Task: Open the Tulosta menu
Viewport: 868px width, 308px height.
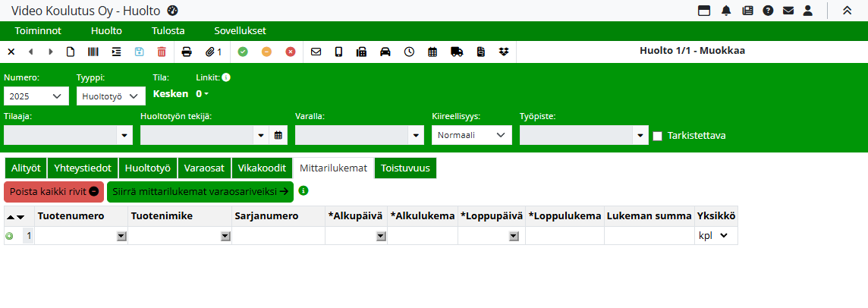Action: click(x=168, y=30)
